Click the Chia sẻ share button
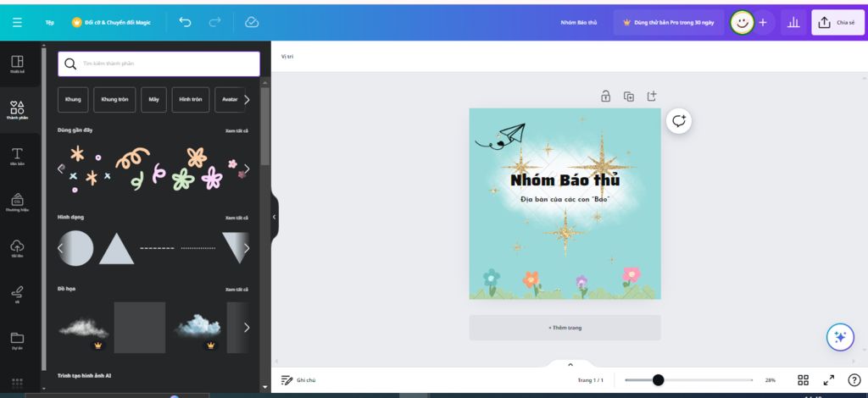 click(837, 23)
